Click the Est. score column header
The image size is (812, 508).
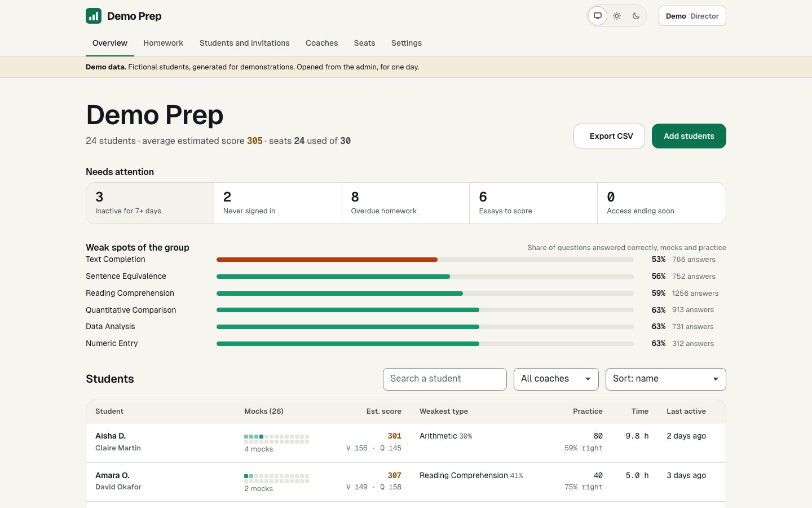pos(384,411)
